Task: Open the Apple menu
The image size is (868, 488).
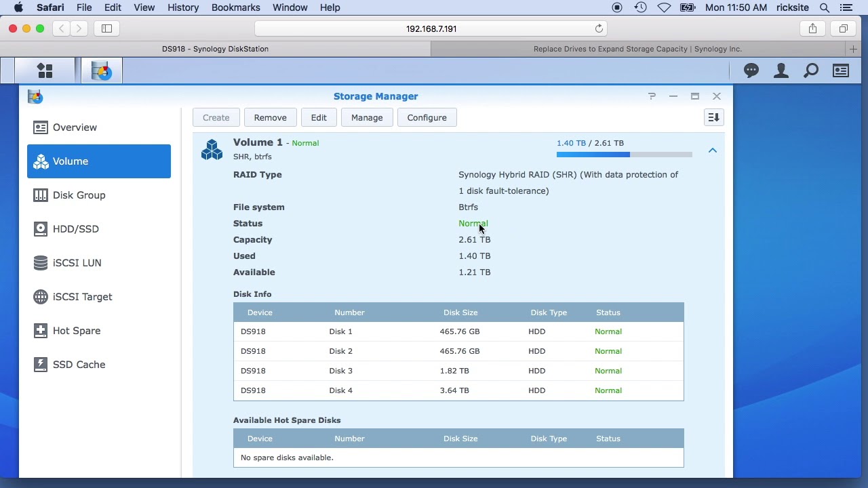Action: pyautogui.click(x=18, y=7)
